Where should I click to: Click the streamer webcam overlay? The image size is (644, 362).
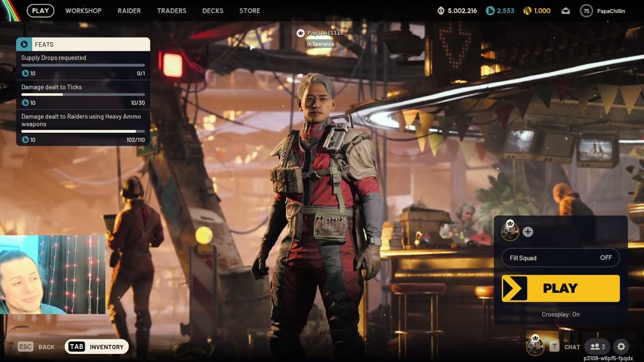[53, 275]
